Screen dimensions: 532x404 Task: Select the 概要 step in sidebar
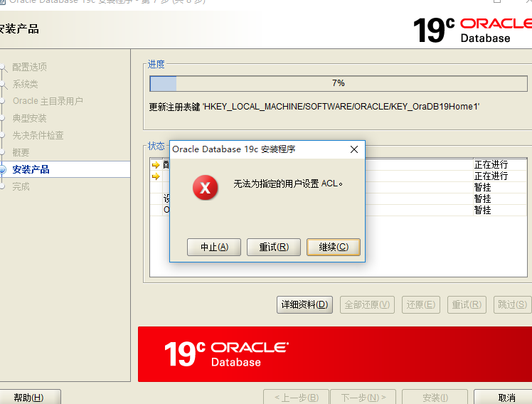pos(21,152)
